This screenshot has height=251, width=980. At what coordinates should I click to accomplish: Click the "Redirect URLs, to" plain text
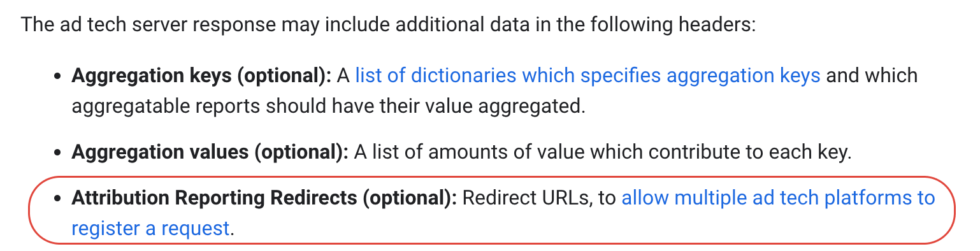539,198
